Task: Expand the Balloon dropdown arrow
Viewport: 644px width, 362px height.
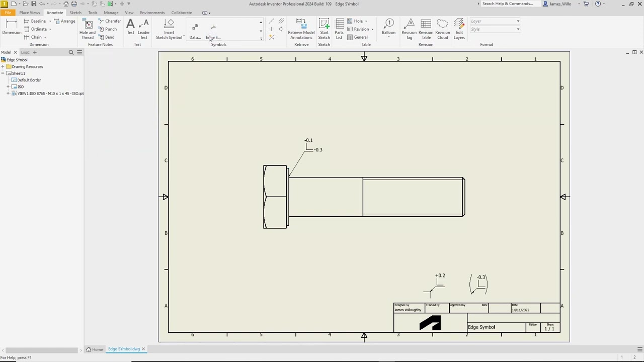Action: 388,37
